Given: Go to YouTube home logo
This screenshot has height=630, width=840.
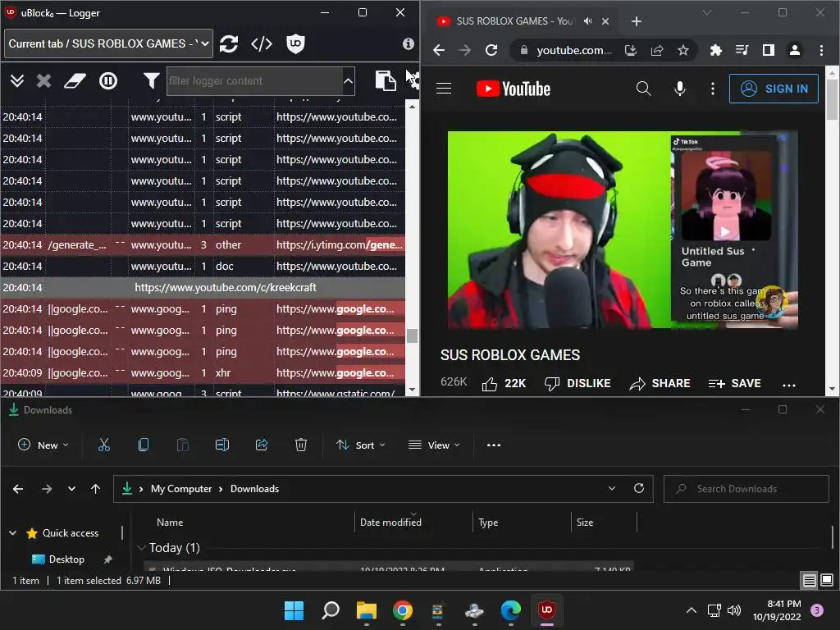Looking at the screenshot, I should (514, 89).
